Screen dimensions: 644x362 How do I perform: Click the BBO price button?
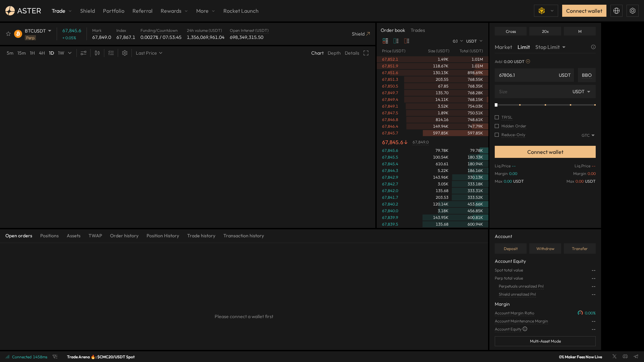click(x=587, y=75)
